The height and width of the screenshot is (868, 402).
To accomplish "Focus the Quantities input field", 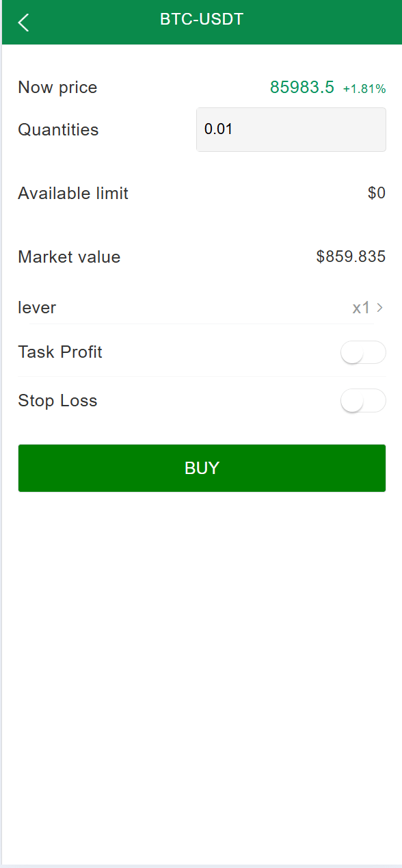I will point(291,129).
